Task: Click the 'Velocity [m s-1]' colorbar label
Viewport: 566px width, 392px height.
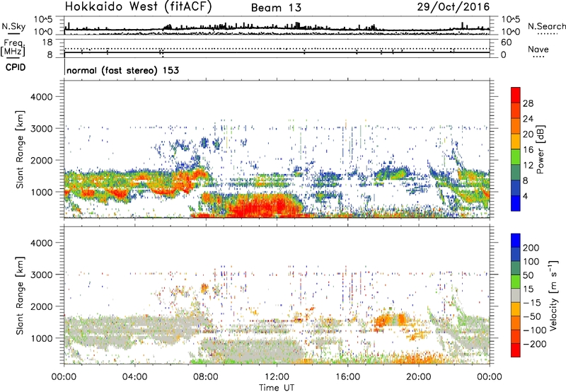Action: [553, 295]
